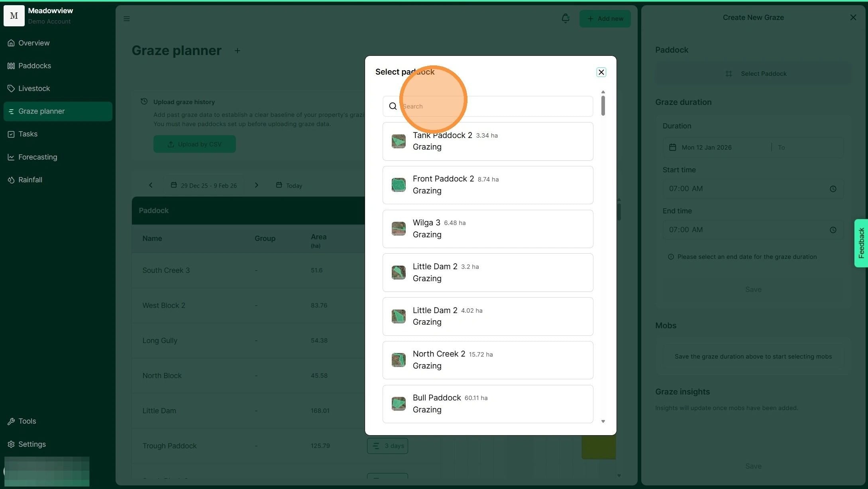Click the plus icon beside Graze planner title
This screenshot has width=868, height=489.
(x=237, y=51)
